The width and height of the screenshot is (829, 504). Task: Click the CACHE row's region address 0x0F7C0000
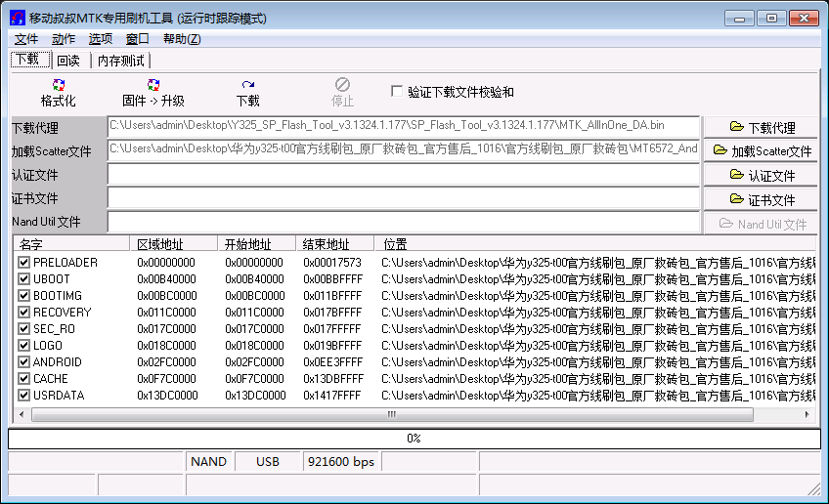coord(166,379)
